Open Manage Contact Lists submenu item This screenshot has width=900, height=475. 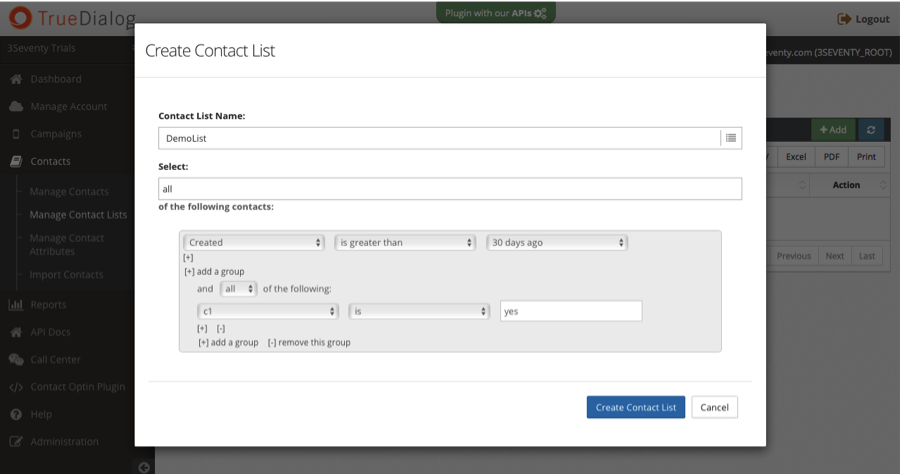point(78,215)
